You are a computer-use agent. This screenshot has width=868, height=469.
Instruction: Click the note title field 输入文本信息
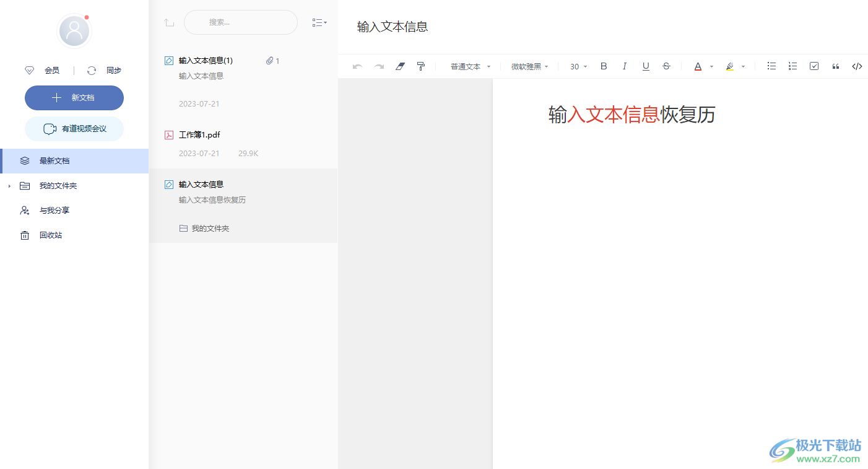(393, 27)
